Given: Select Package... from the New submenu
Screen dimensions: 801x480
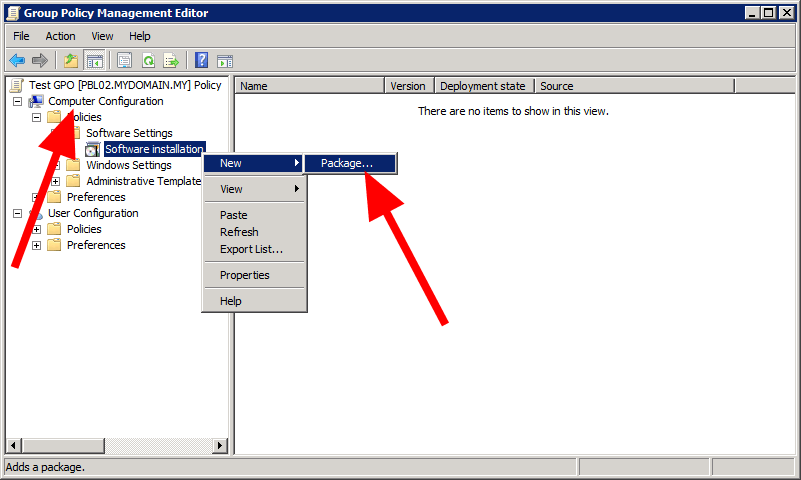Looking at the screenshot, I should 347,163.
